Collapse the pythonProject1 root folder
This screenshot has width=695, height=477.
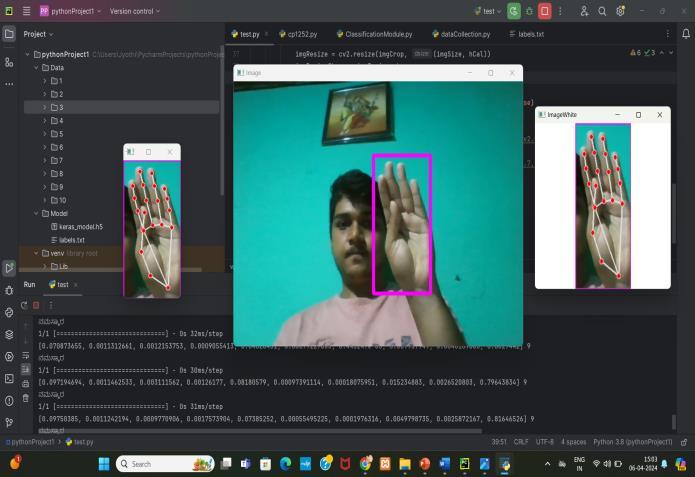27,55
